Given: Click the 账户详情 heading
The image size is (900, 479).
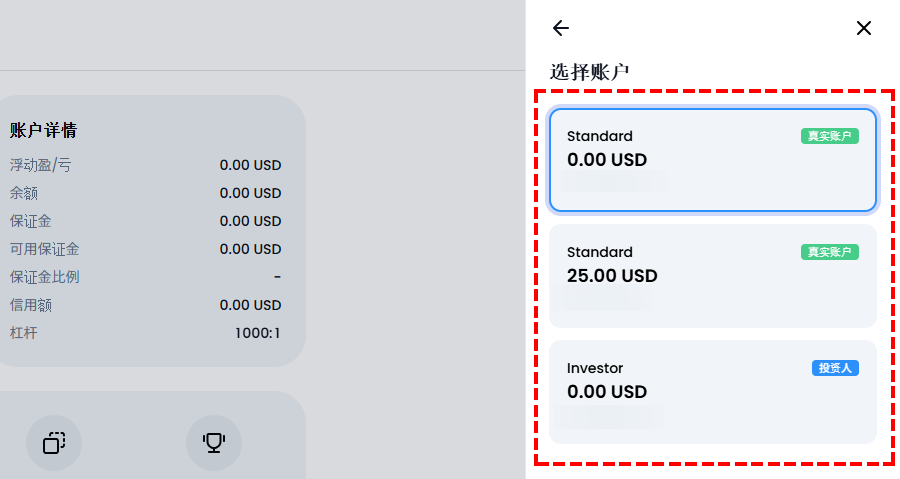Looking at the screenshot, I should (43, 130).
